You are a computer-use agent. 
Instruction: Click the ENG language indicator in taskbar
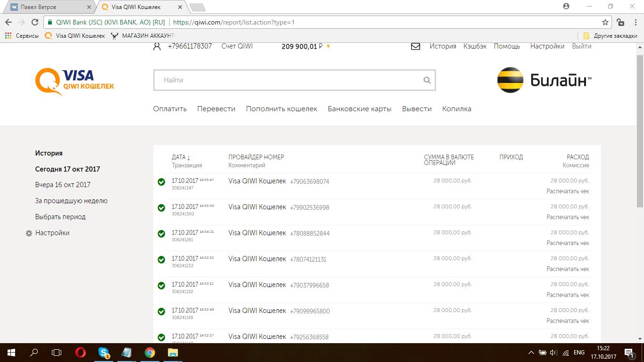coord(579,353)
